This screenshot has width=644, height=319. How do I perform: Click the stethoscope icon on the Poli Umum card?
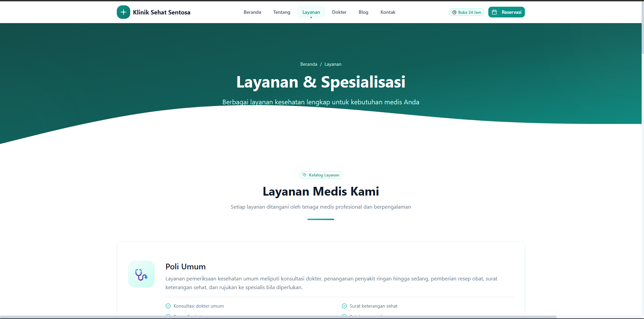coord(141,274)
